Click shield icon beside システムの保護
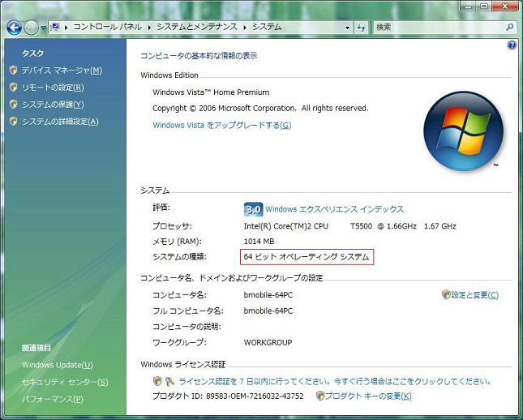 click(x=13, y=104)
